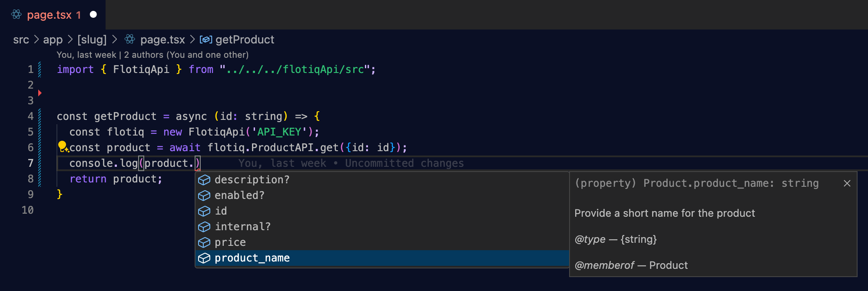Open the app breadcrumb folder
This screenshot has width=868, height=291.
[x=53, y=40]
